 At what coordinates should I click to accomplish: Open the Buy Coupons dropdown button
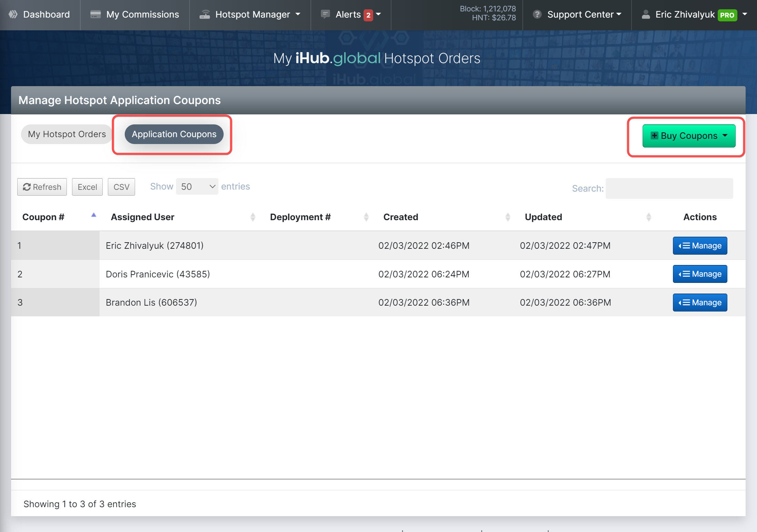click(689, 136)
